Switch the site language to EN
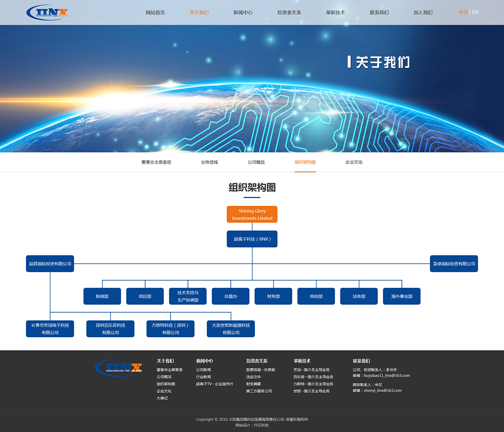This screenshot has width=504, height=432. pyautogui.click(x=475, y=12)
